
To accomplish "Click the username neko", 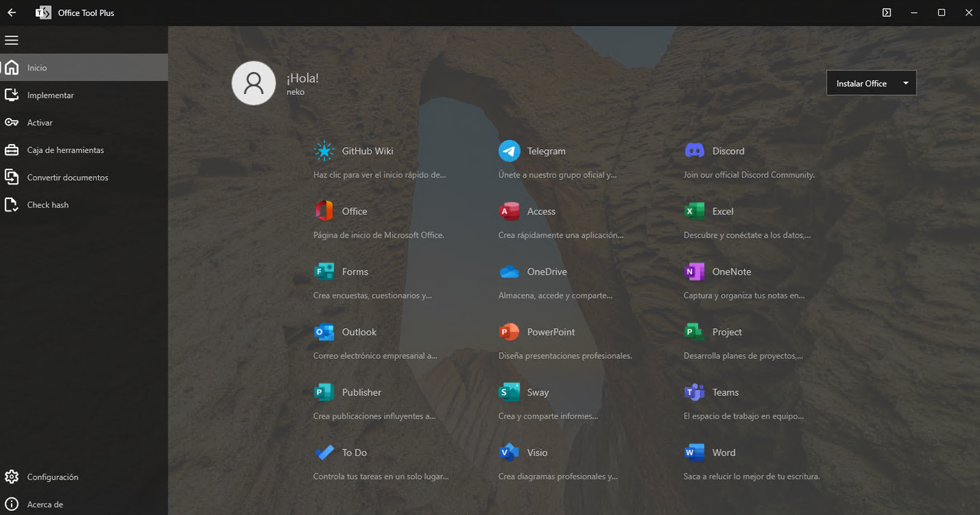I will point(296,92).
